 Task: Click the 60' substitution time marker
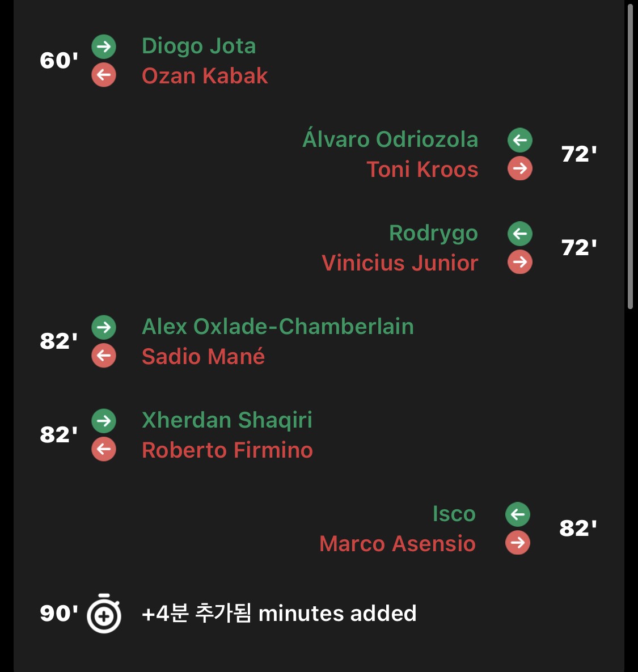pyautogui.click(x=59, y=61)
